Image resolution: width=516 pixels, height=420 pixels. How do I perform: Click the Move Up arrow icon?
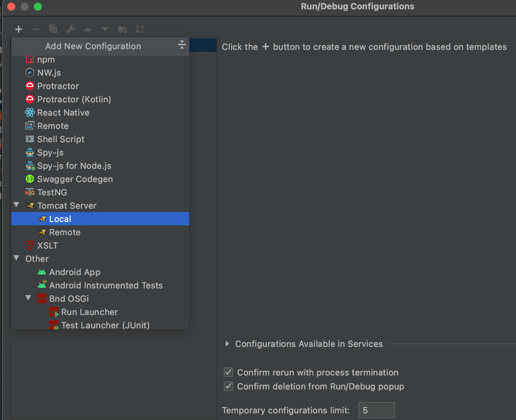(x=88, y=29)
